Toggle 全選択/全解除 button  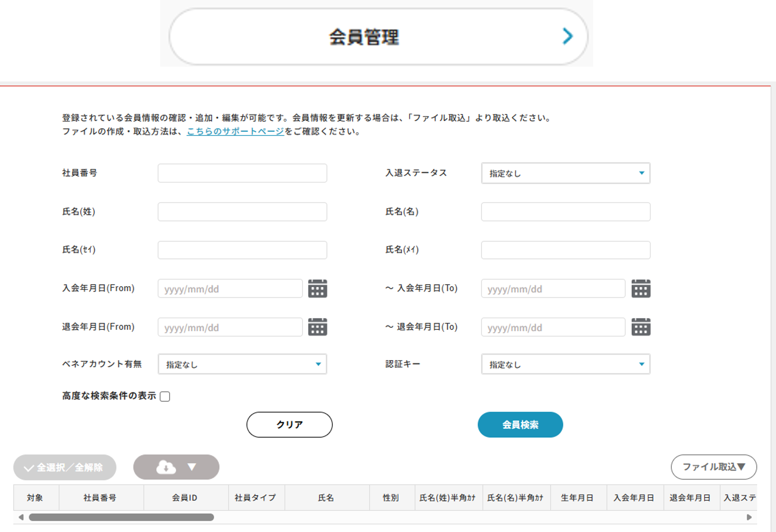[65, 467]
